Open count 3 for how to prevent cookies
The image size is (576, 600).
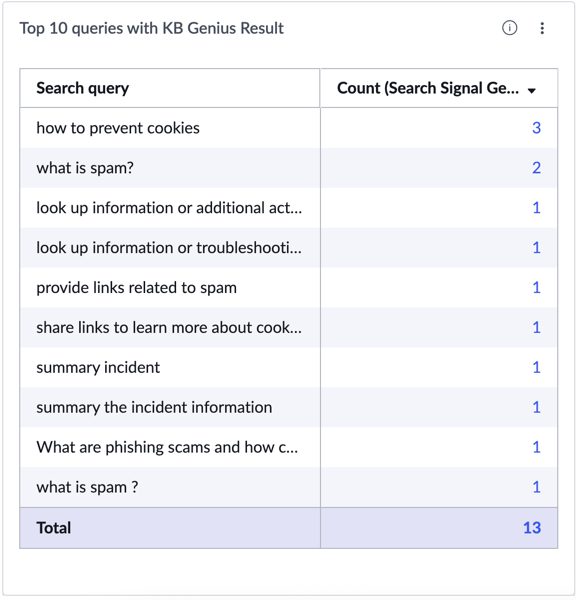click(536, 128)
